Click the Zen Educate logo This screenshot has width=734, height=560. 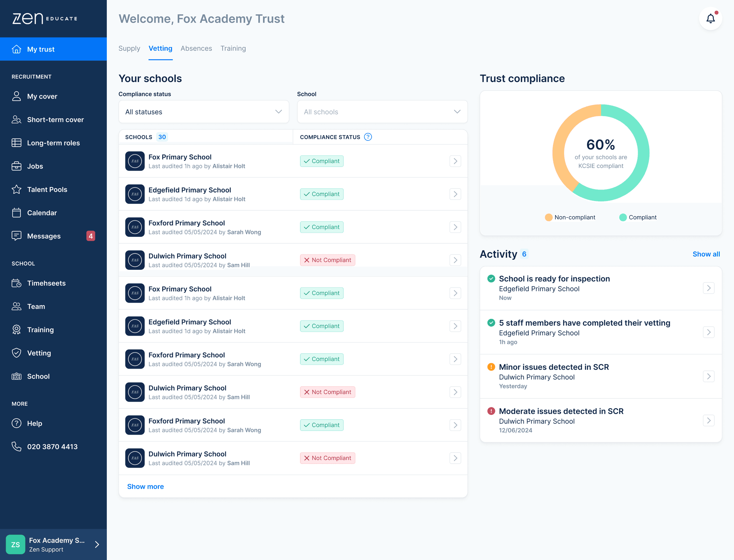pos(44,18)
